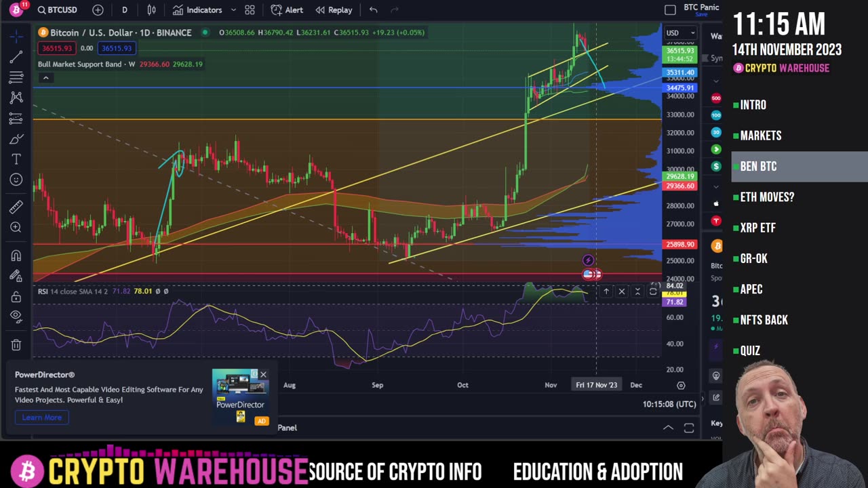
Task: Select the XRP ETF chapter
Action: point(757,228)
